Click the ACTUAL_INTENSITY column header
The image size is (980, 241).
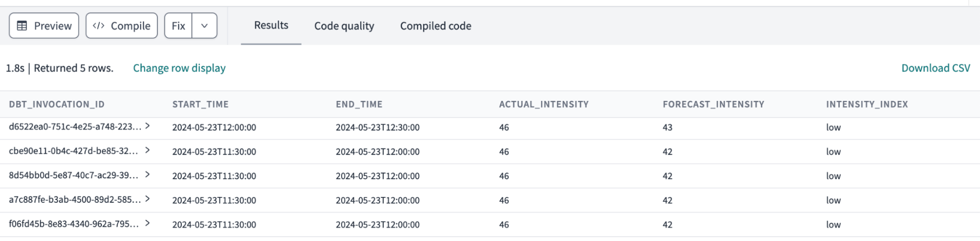click(x=543, y=104)
